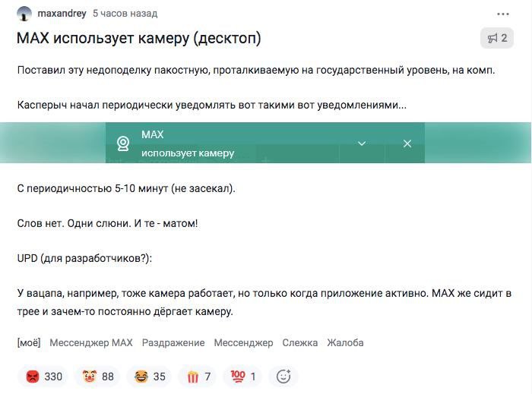Open post title about MAX using camera

click(139, 38)
